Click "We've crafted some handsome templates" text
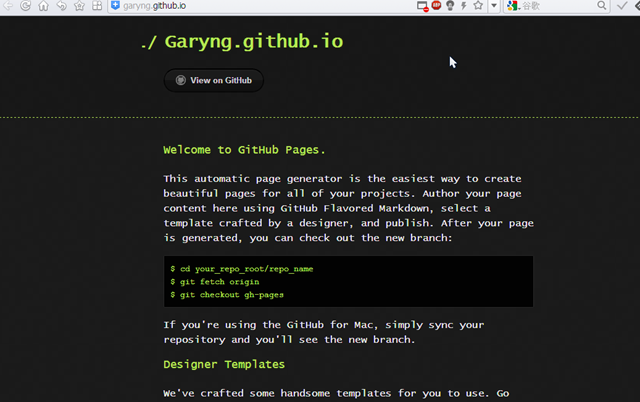Viewport: 640px width, 402px height. click(336, 393)
